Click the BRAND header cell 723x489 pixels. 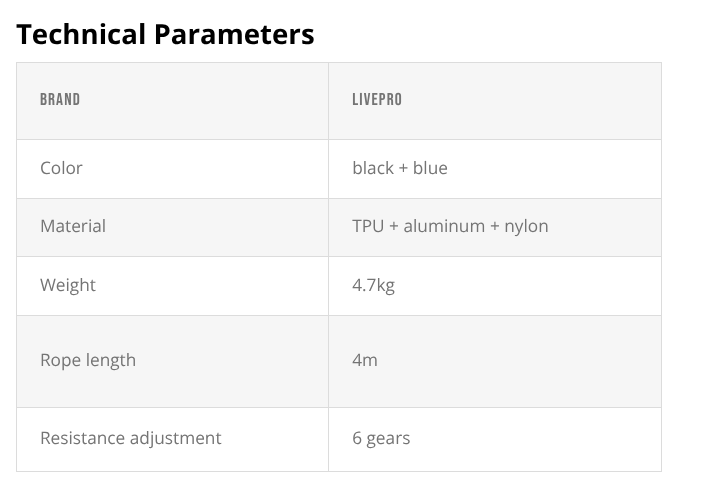60,100
